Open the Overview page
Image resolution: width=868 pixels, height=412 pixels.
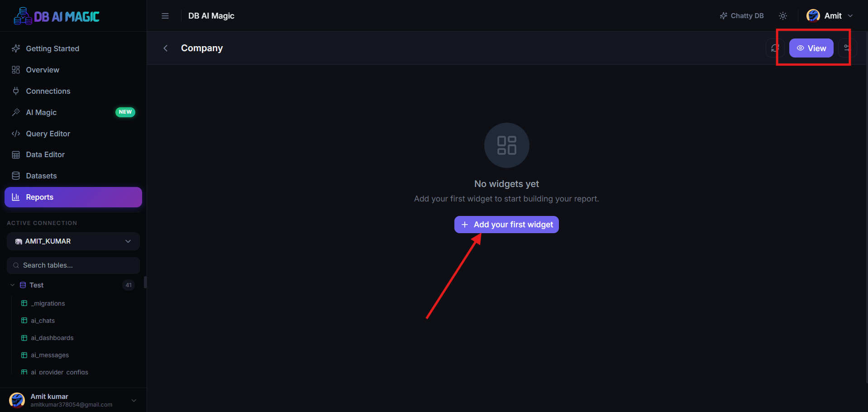73,70
